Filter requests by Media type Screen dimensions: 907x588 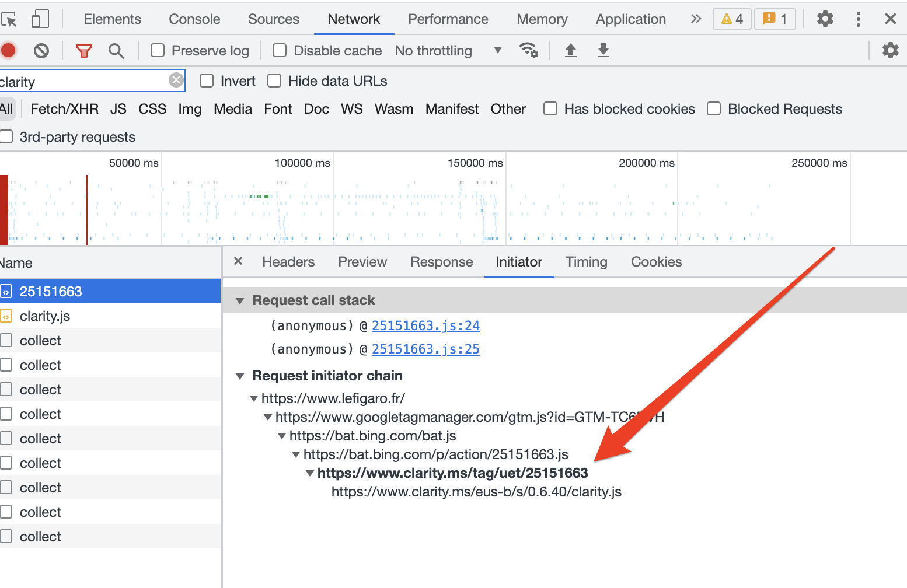tap(233, 109)
